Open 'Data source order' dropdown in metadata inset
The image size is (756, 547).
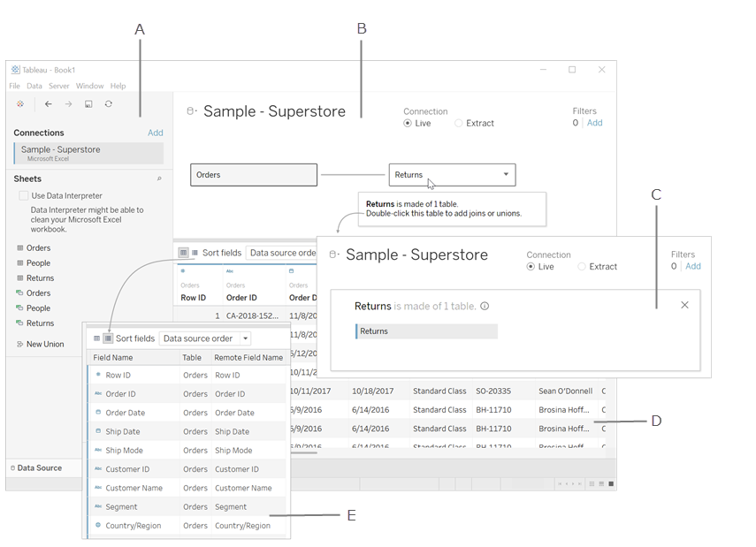[x=205, y=338]
